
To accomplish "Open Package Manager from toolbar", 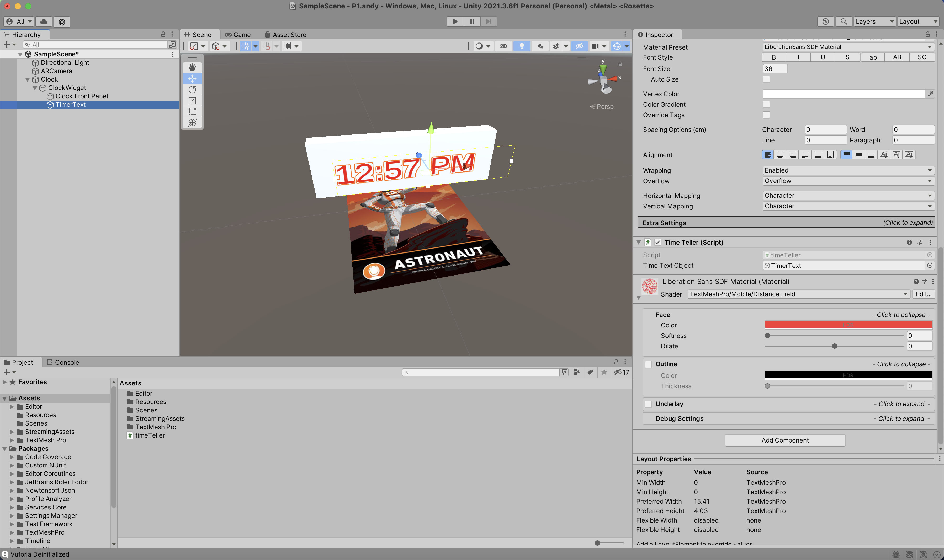I will click(x=62, y=21).
